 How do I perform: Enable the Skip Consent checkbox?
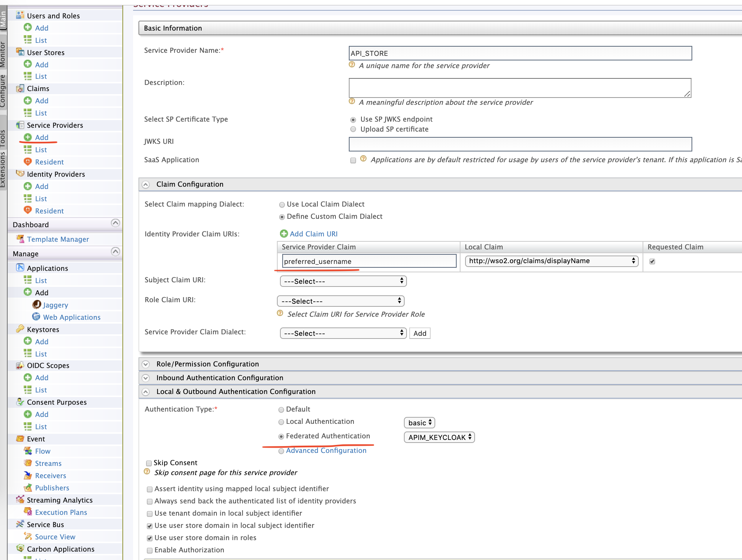(149, 463)
